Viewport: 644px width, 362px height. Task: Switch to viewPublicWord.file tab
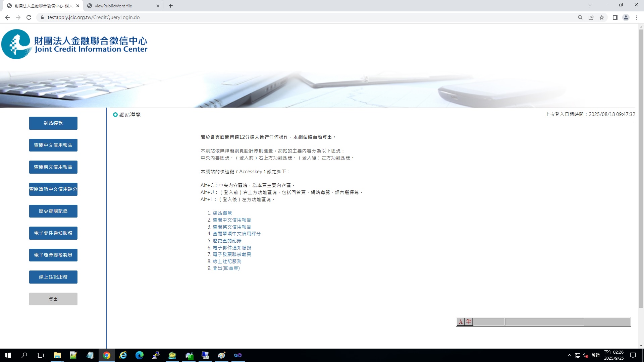tap(113, 6)
